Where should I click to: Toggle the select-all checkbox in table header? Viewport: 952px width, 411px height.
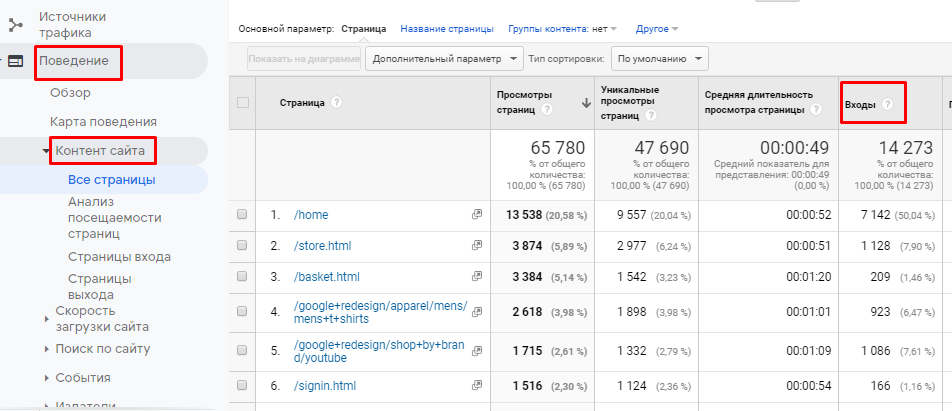pos(242,102)
